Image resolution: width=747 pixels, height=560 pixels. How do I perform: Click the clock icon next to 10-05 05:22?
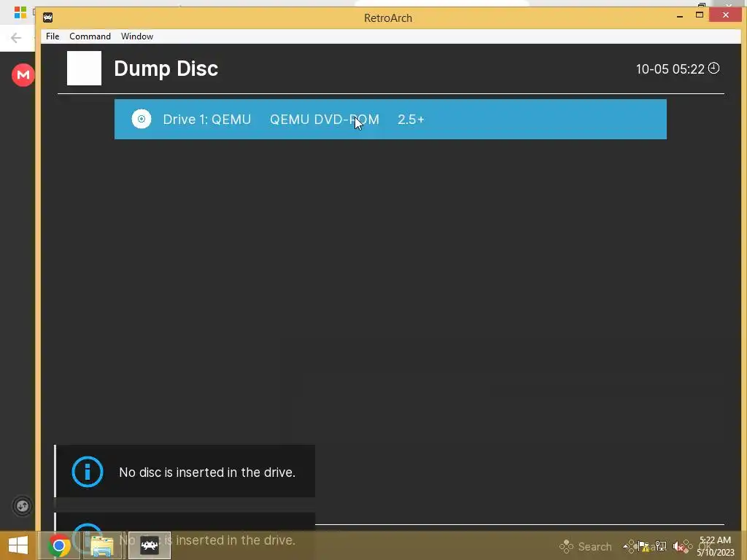click(713, 68)
